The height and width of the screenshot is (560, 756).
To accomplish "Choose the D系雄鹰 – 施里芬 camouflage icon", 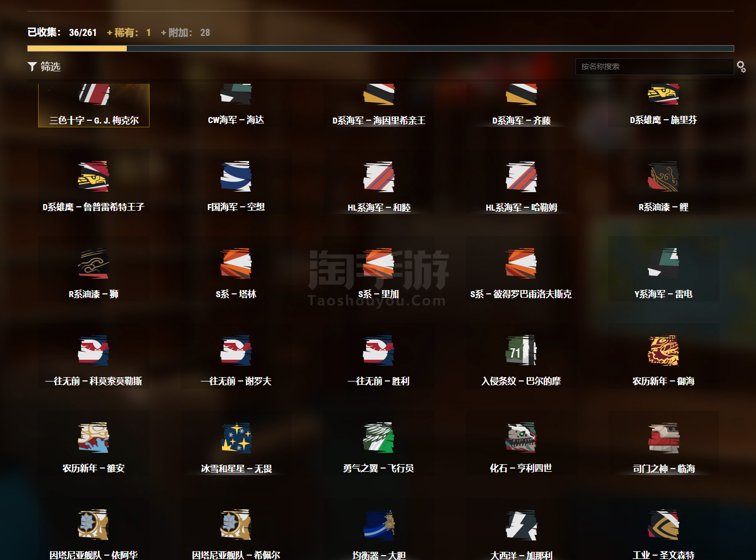I will pos(663,95).
